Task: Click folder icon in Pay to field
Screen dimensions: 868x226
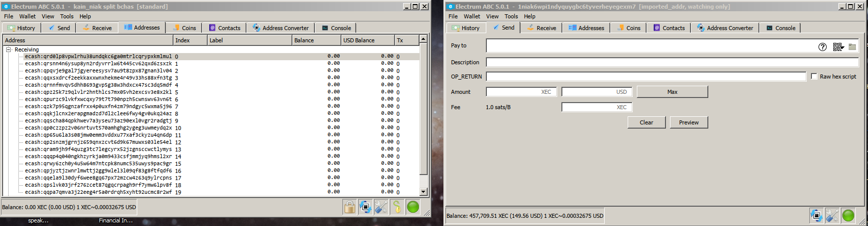Action: [852, 46]
